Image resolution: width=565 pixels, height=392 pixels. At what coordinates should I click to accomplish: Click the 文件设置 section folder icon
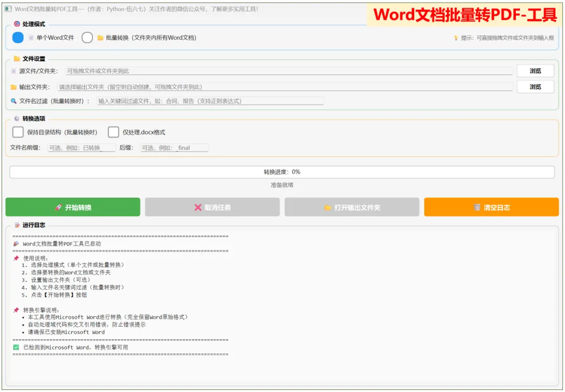pyautogui.click(x=17, y=59)
